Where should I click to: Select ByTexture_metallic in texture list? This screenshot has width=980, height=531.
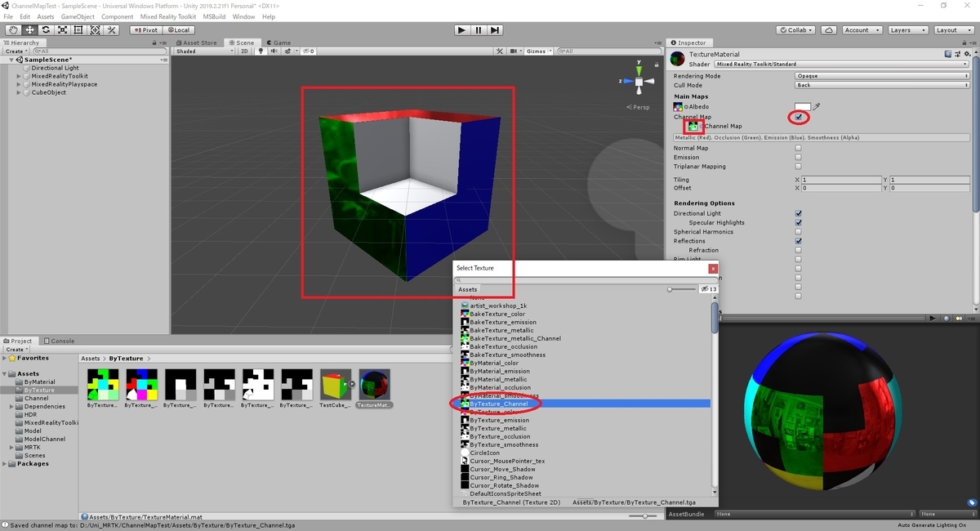point(498,428)
